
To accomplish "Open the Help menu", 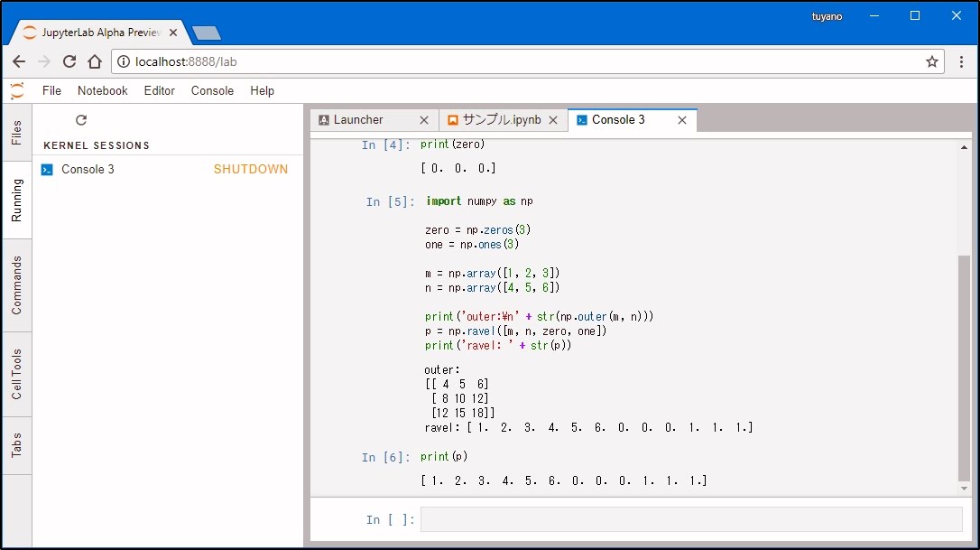I will [x=262, y=90].
